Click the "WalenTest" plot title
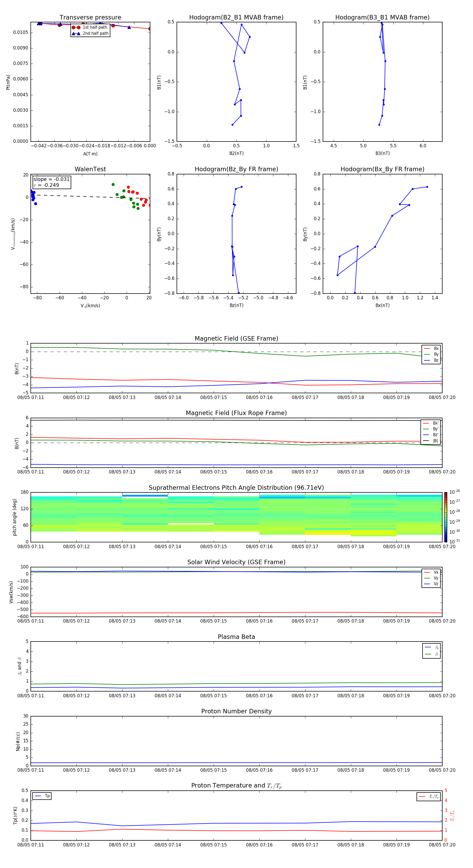Screen dimensions: 473x868 coord(90,169)
